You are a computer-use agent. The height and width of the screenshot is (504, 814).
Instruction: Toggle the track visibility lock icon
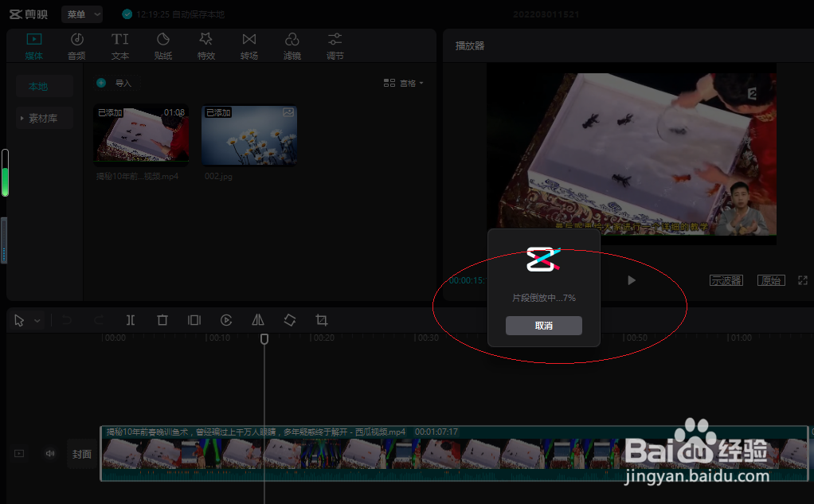coord(19,454)
